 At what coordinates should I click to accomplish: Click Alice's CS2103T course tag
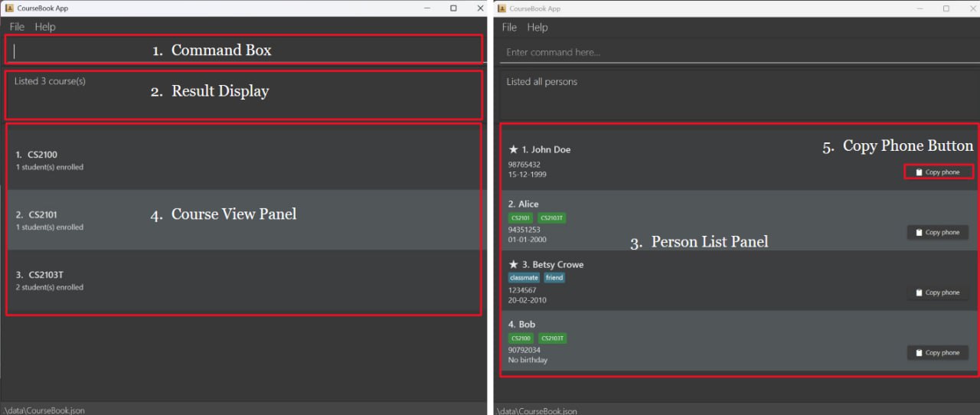pos(551,218)
